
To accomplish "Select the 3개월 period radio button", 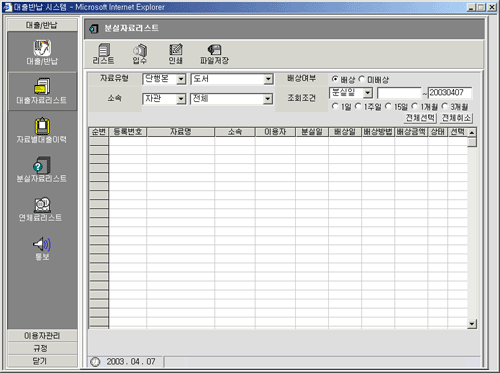I will pyautogui.click(x=444, y=106).
